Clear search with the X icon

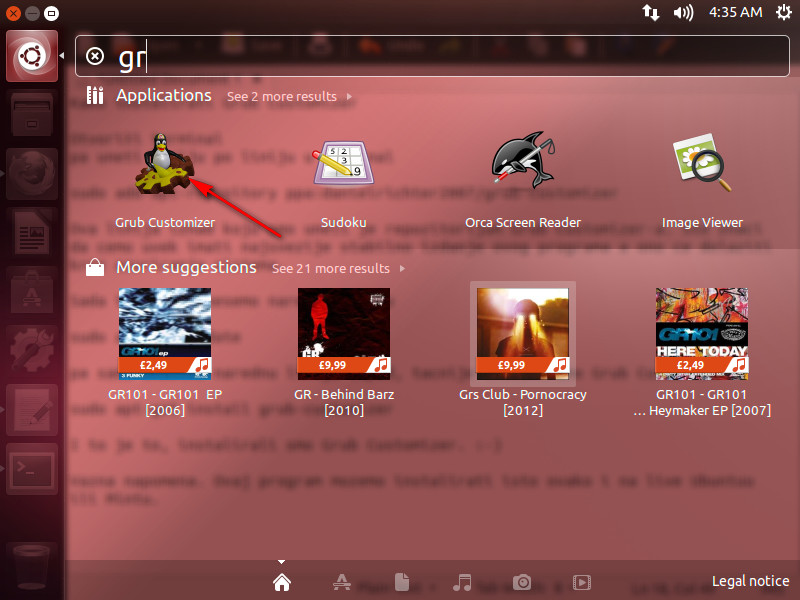pos(95,56)
